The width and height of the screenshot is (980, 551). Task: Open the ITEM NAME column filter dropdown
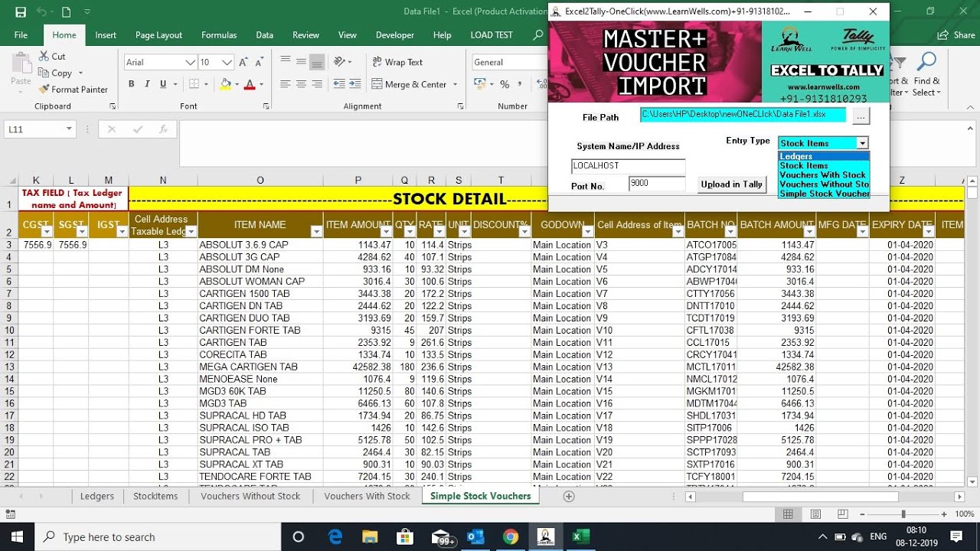[316, 231]
